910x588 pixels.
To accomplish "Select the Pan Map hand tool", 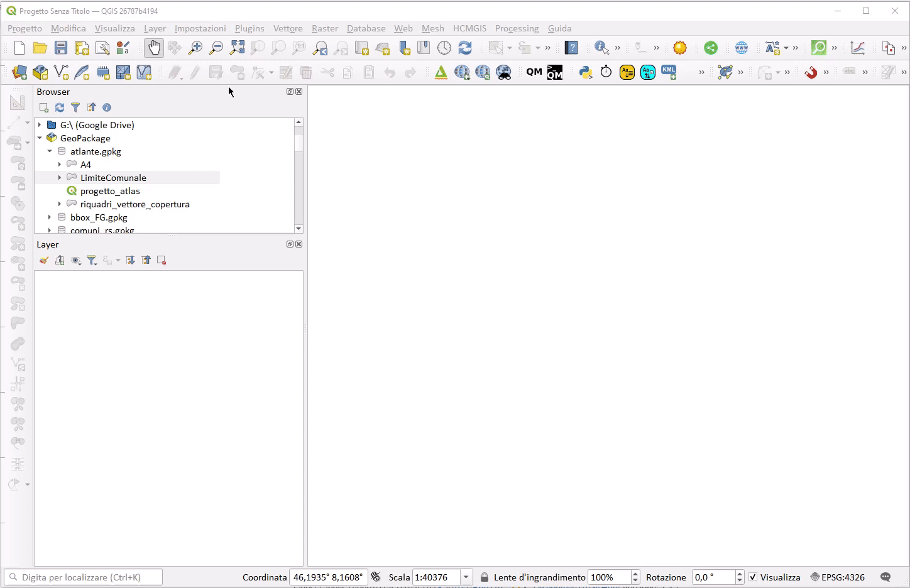I will [153, 48].
